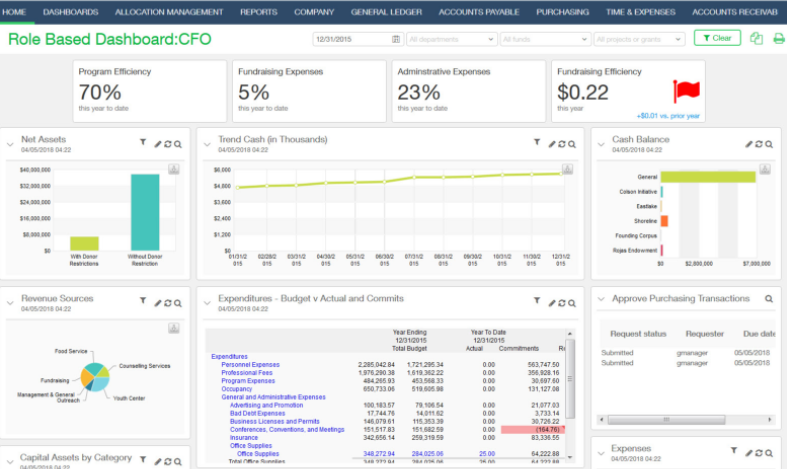Edit the Revenue Sources widget
Screen dimensions: 787x469
pyautogui.click(x=158, y=303)
